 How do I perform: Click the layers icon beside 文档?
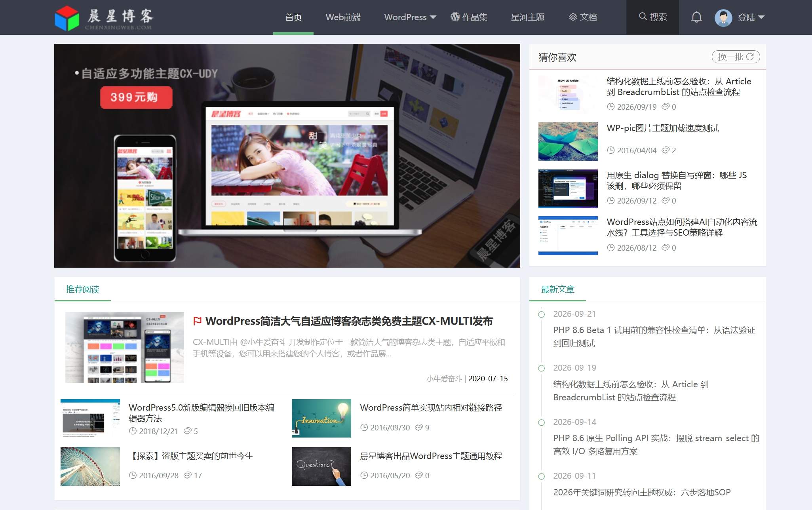tap(573, 17)
